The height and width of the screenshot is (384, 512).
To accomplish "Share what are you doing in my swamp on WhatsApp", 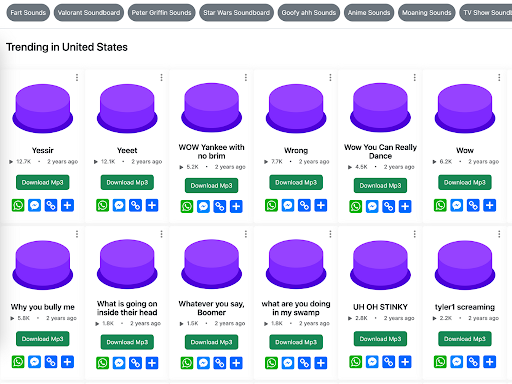I will [271, 363].
